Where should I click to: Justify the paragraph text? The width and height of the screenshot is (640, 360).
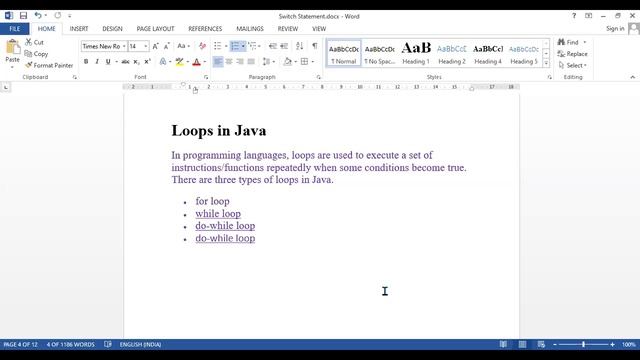[x=251, y=62]
